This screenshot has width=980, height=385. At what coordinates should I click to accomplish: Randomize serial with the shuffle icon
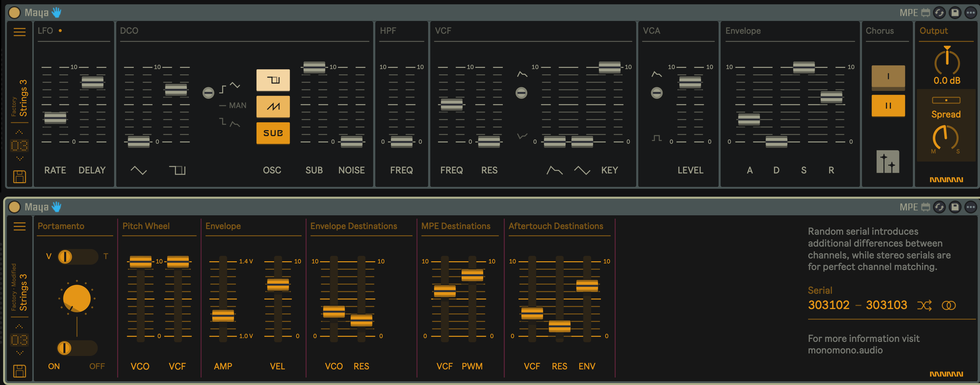coord(924,305)
